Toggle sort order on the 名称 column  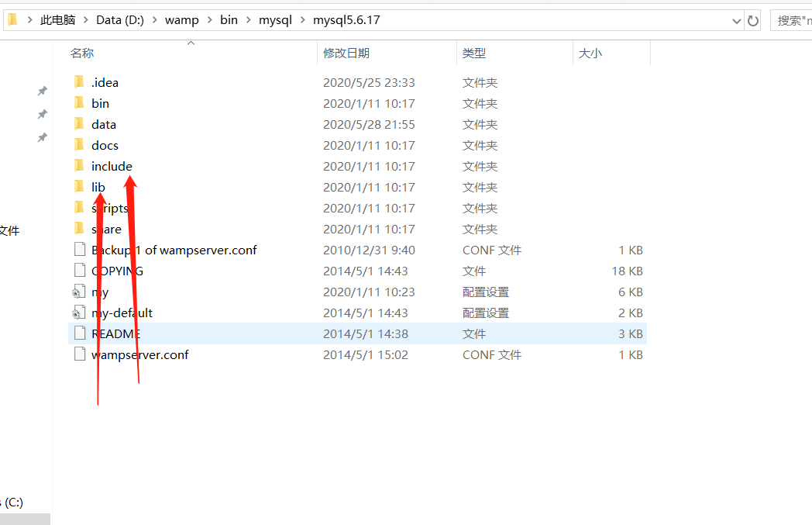click(x=82, y=54)
